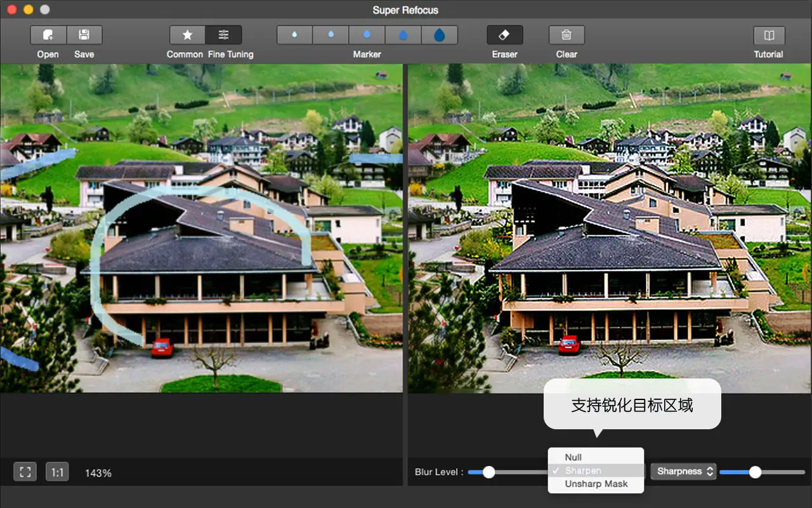The image size is (812, 508).
Task: Switch to Fine Tuning mode
Action: (x=223, y=35)
